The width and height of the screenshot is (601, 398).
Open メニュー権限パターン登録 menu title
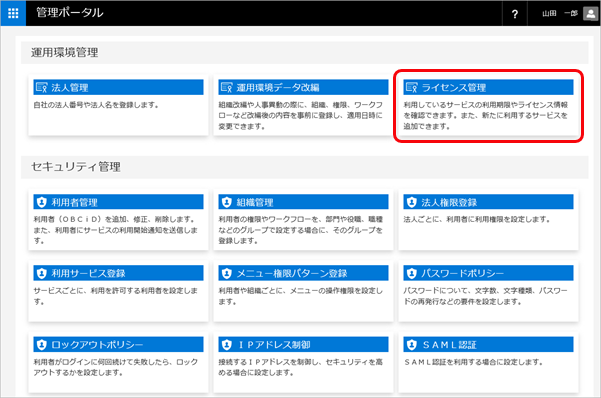(x=292, y=273)
